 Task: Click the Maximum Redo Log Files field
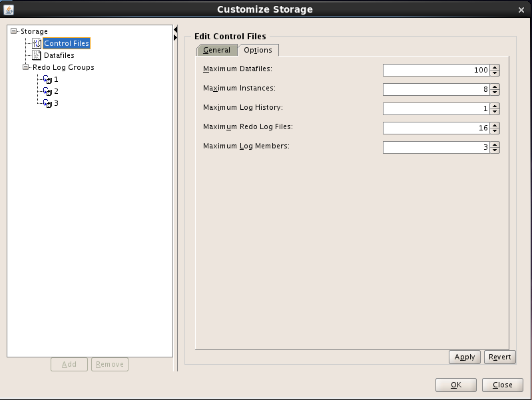(436, 128)
